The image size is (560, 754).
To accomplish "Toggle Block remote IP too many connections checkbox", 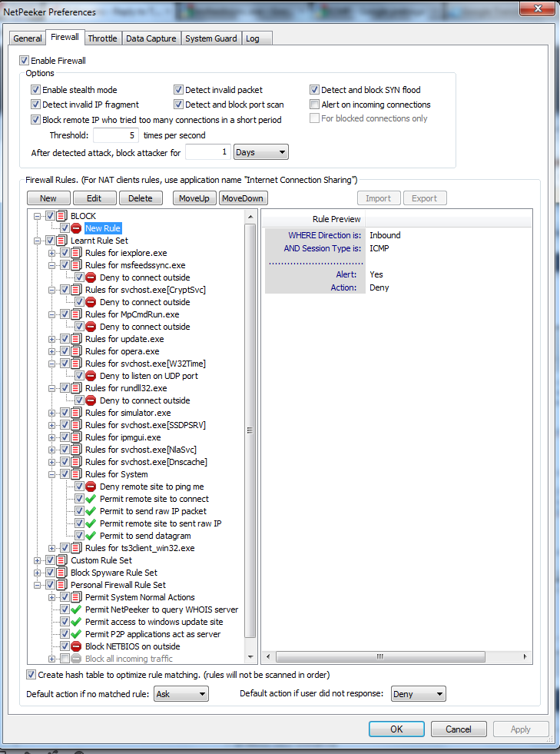I will pyautogui.click(x=35, y=120).
